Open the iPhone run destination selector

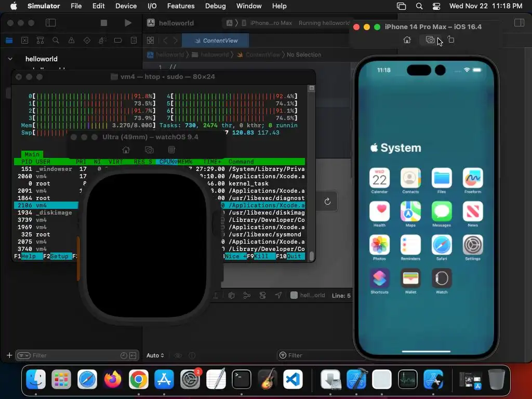(268, 23)
